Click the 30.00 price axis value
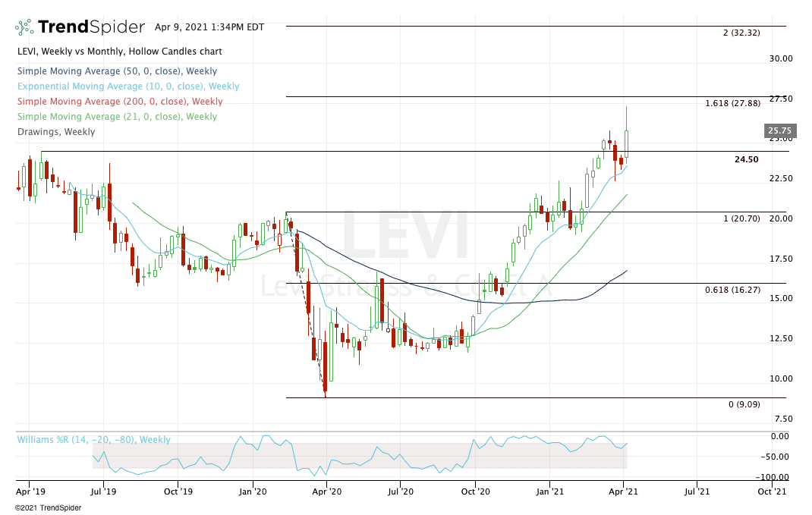The height and width of the screenshot is (515, 812). tap(780, 58)
